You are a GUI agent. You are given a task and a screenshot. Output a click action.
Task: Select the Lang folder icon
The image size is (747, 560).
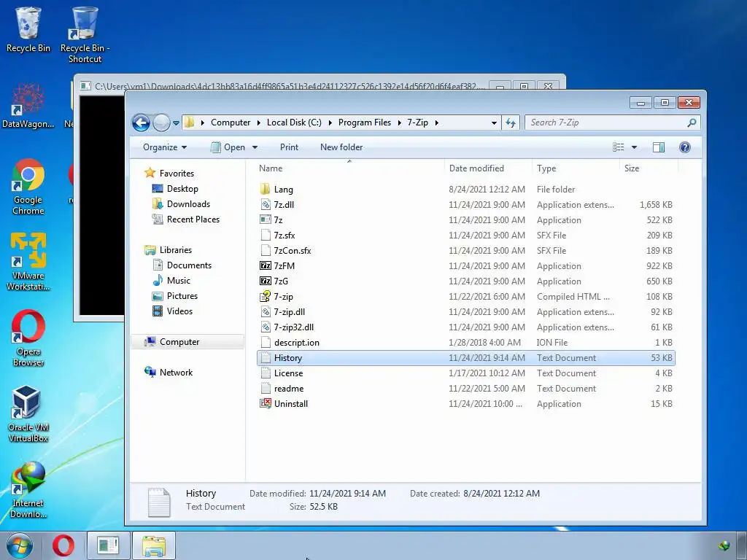(266, 189)
